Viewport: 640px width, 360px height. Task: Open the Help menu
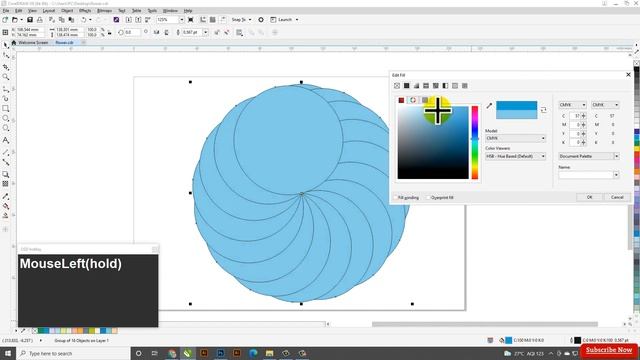[188, 11]
